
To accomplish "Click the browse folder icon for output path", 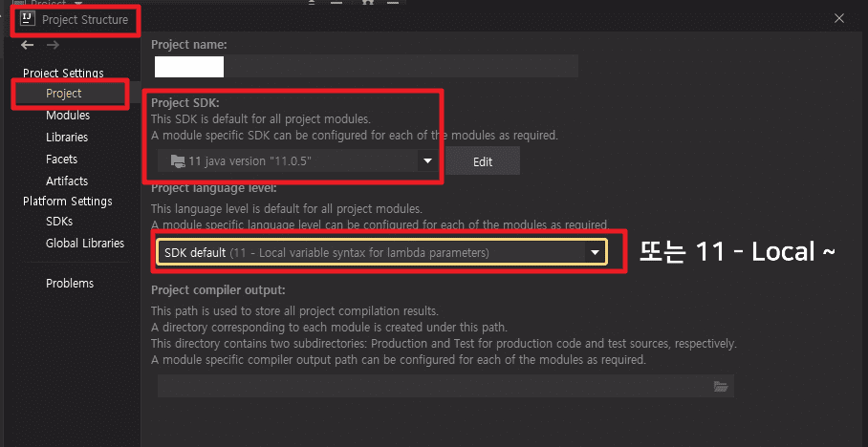I will click(721, 386).
